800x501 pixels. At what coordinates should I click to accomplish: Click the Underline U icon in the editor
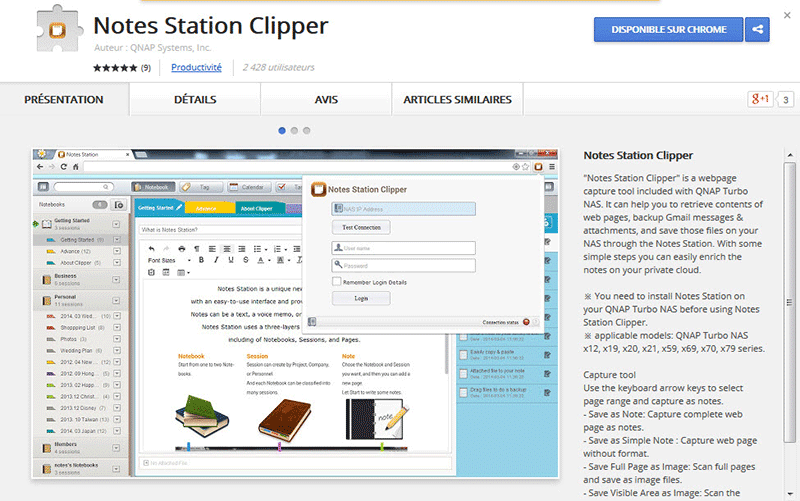pyautogui.click(x=231, y=260)
